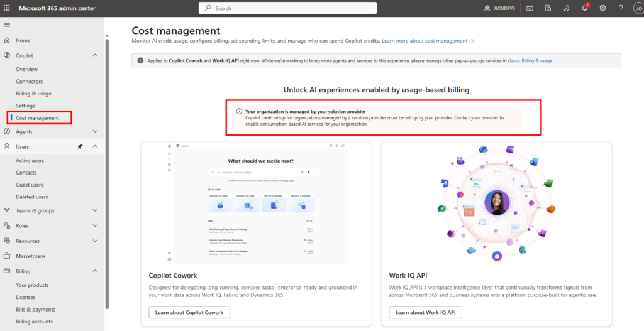Collapse the Users section chevron
This screenshot has height=331, width=644.
(96, 146)
